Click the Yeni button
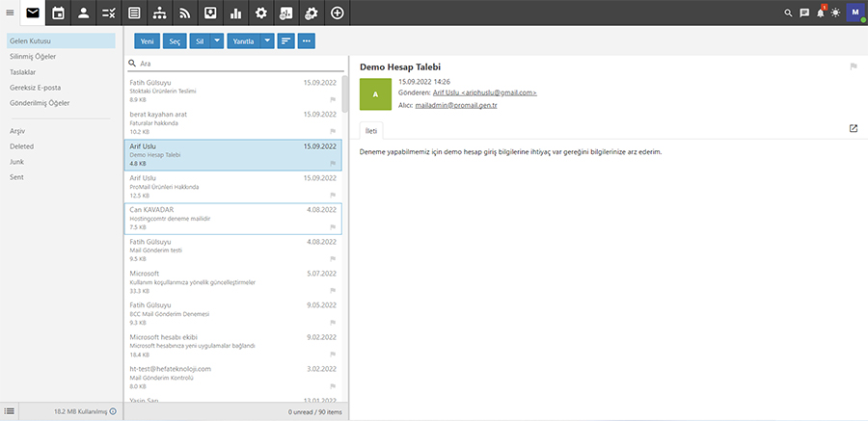Viewport: 868px width, 421px height. [x=148, y=41]
